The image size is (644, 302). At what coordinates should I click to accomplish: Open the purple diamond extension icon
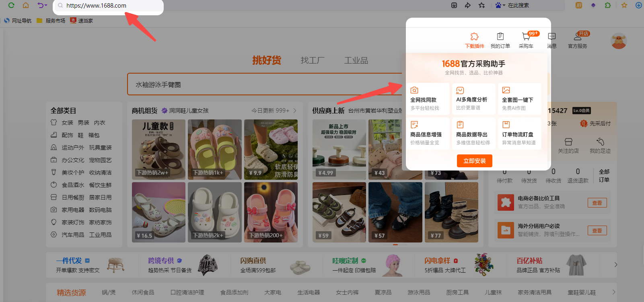point(593,5)
